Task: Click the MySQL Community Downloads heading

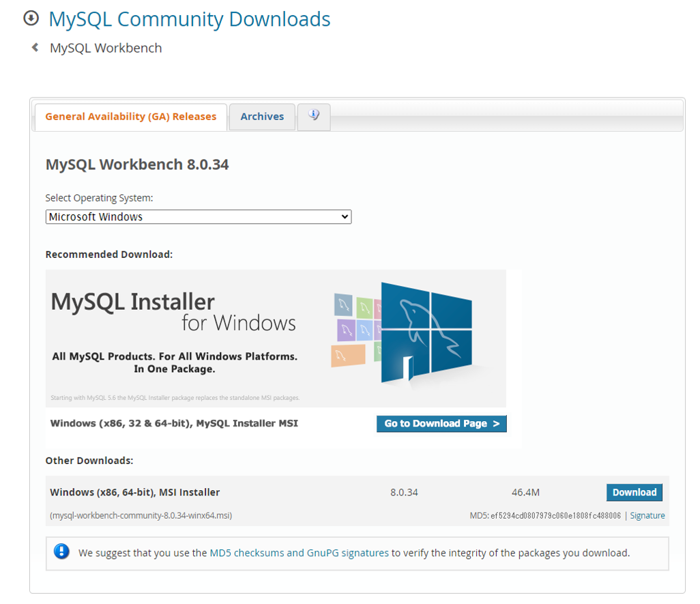Action: point(189,18)
